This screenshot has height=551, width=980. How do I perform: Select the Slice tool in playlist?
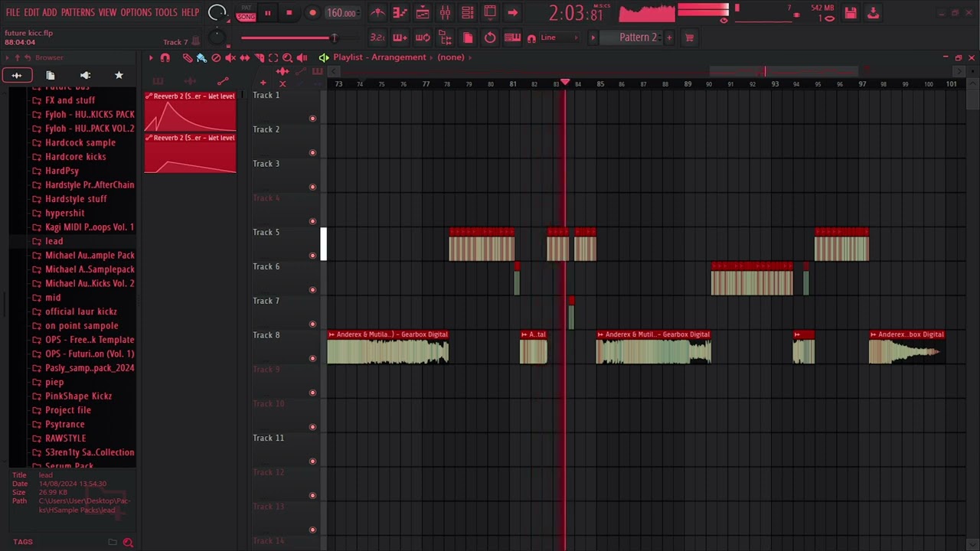point(259,57)
